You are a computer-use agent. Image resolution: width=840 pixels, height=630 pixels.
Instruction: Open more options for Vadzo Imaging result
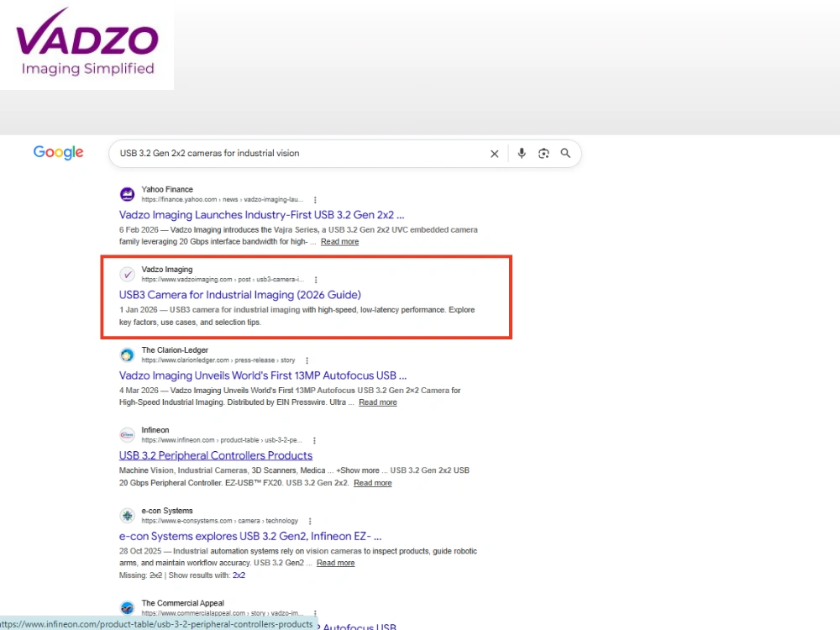[x=316, y=280]
